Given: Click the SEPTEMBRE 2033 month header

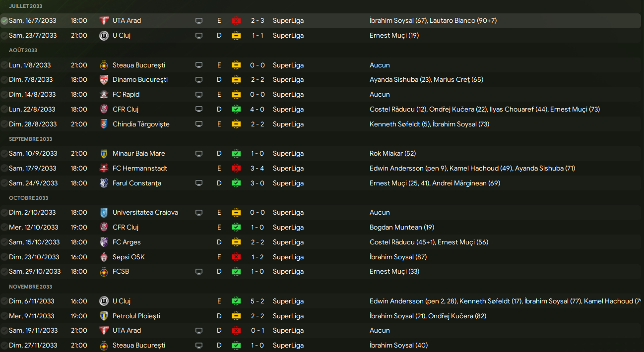Looking at the screenshot, I should [30, 139].
